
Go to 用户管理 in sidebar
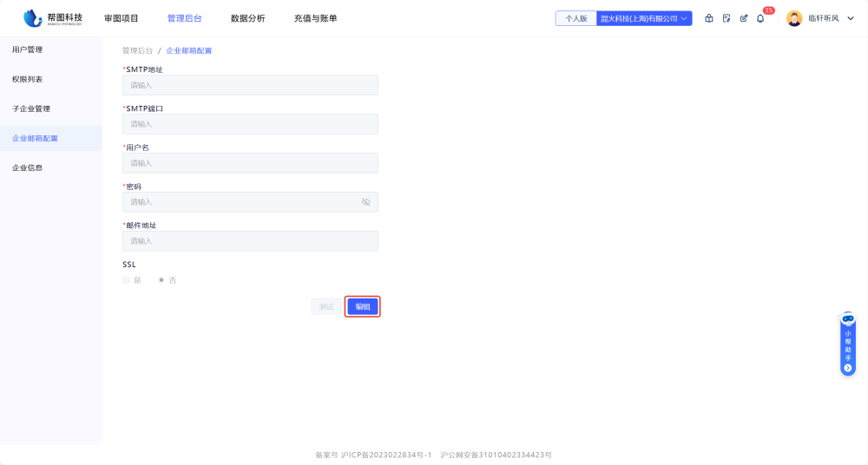28,49
